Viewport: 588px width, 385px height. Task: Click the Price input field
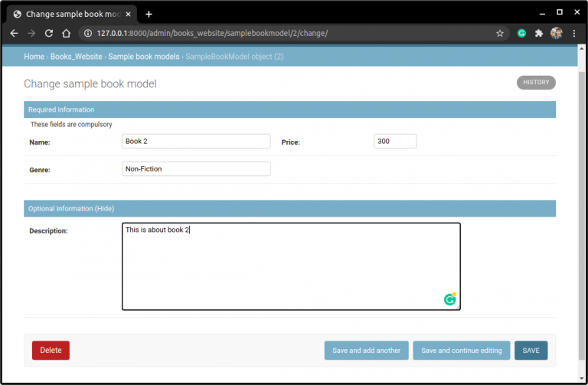point(395,142)
